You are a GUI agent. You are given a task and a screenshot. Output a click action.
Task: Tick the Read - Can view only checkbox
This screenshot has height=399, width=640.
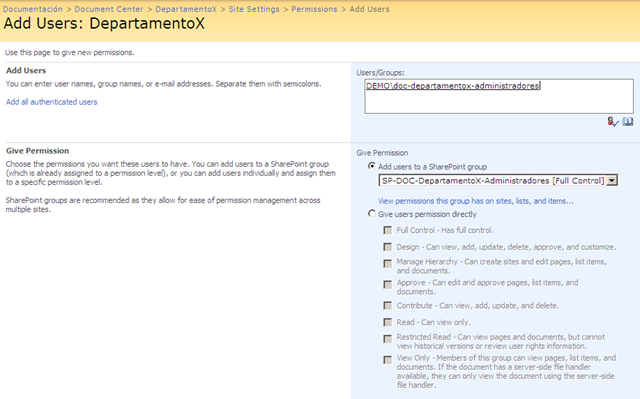[387, 322]
